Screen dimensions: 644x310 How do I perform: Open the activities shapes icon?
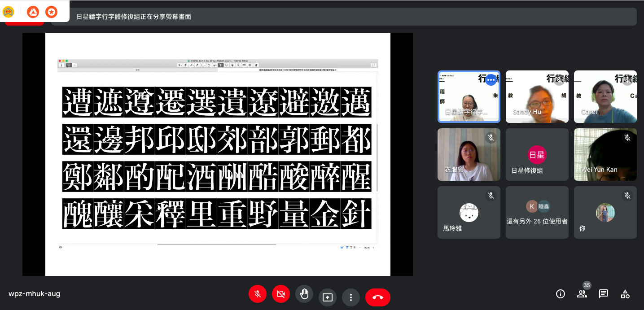pyautogui.click(x=625, y=294)
